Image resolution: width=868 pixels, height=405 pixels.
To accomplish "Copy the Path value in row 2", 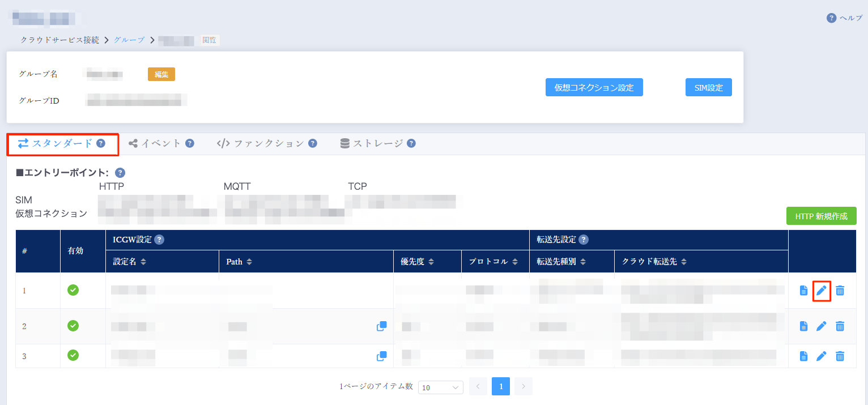I will 382,326.
